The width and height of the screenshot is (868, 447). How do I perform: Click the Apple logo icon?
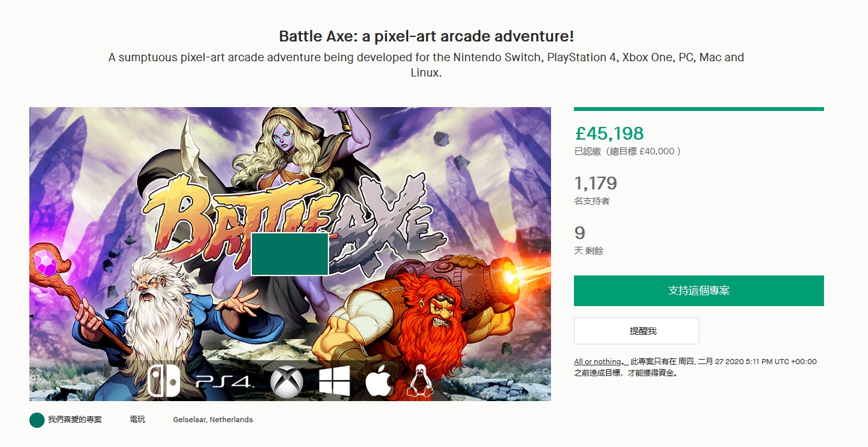[379, 381]
